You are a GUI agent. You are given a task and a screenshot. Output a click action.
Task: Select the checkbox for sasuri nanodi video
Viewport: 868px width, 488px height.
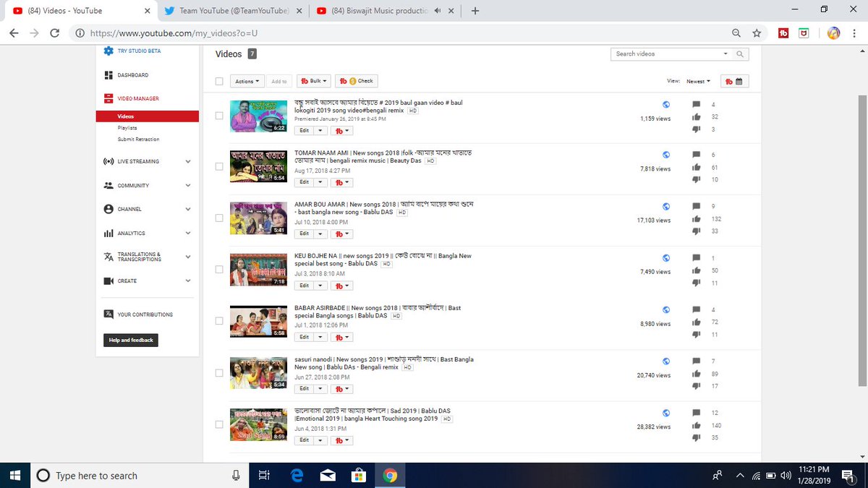[x=219, y=373]
